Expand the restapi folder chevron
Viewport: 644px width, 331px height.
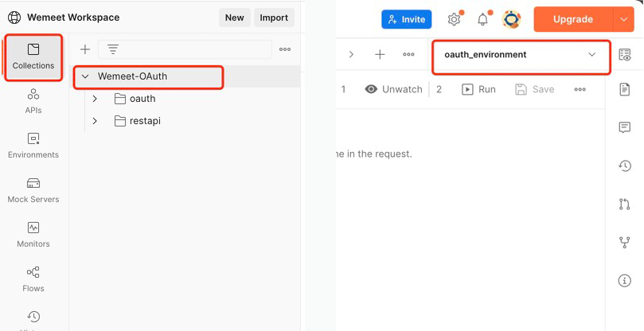(95, 121)
